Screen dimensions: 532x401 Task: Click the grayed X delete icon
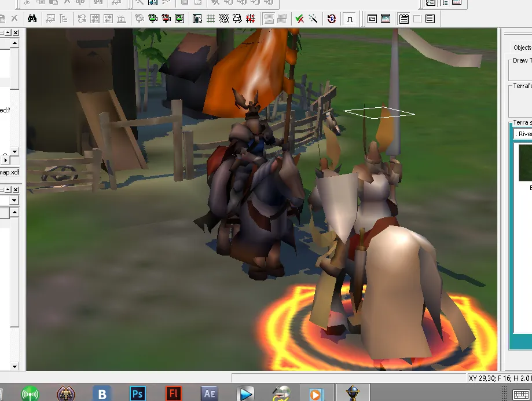click(14, 19)
